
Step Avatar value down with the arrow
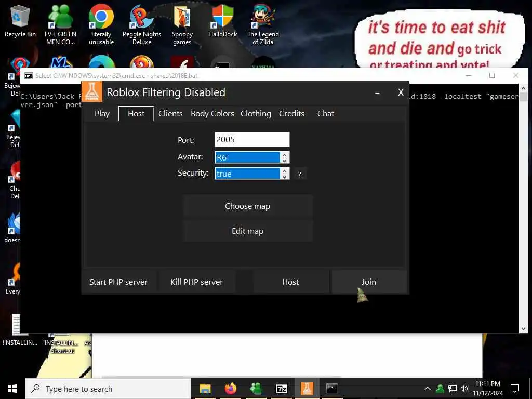[284, 160]
